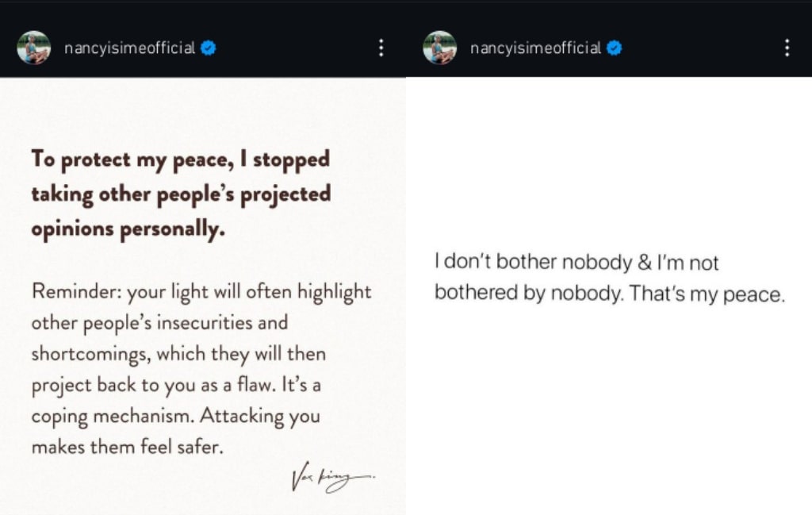Click the 'opinions personally.' heading line
This screenshot has height=515, width=812.
(128, 229)
